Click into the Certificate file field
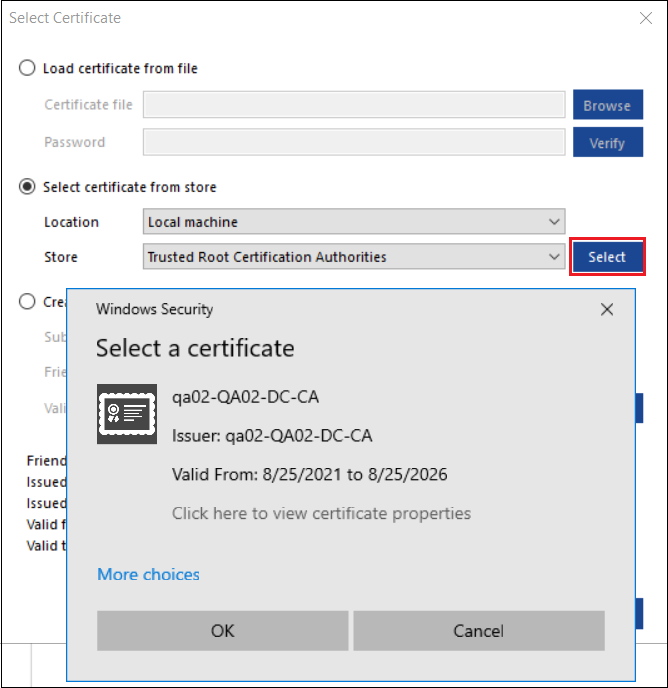Image resolution: width=668 pixels, height=688 pixels. coord(354,105)
